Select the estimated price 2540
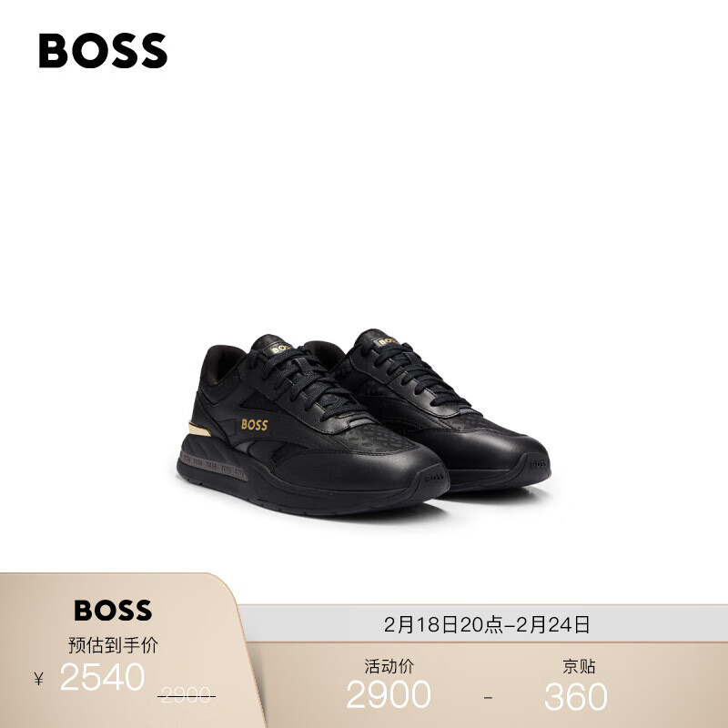This screenshot has height=728, width=728. click(102, 677)
